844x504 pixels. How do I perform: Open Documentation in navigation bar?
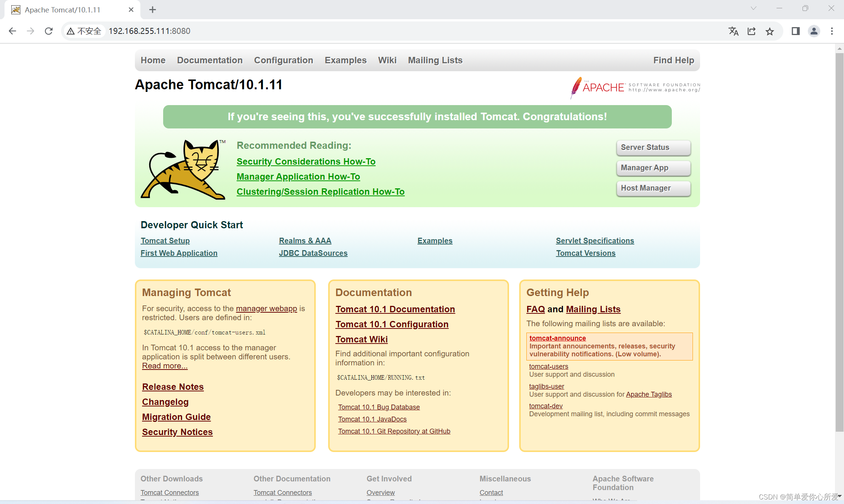[x=210, y=60]
